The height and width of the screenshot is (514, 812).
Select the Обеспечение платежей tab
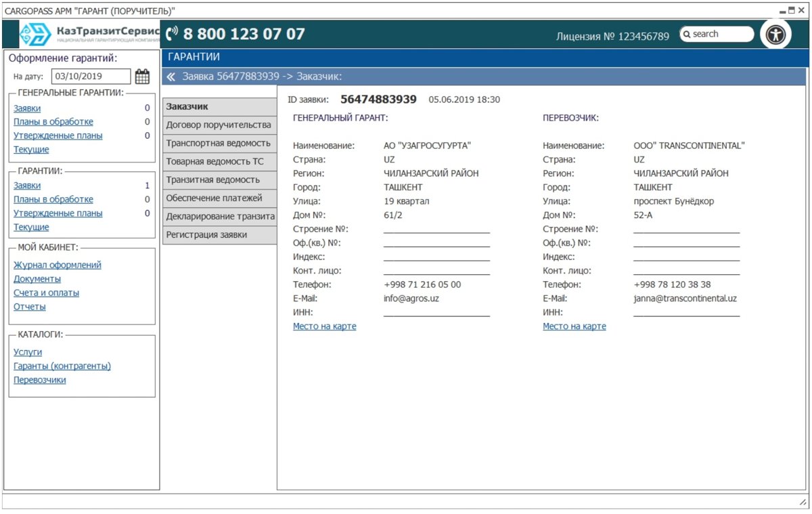click(x=220, y=198)
